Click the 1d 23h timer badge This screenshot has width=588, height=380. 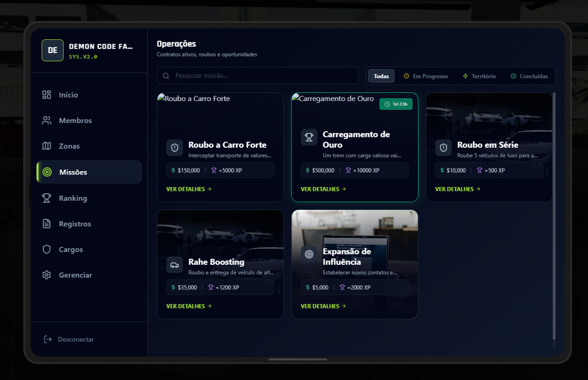(x=396, y=104)
